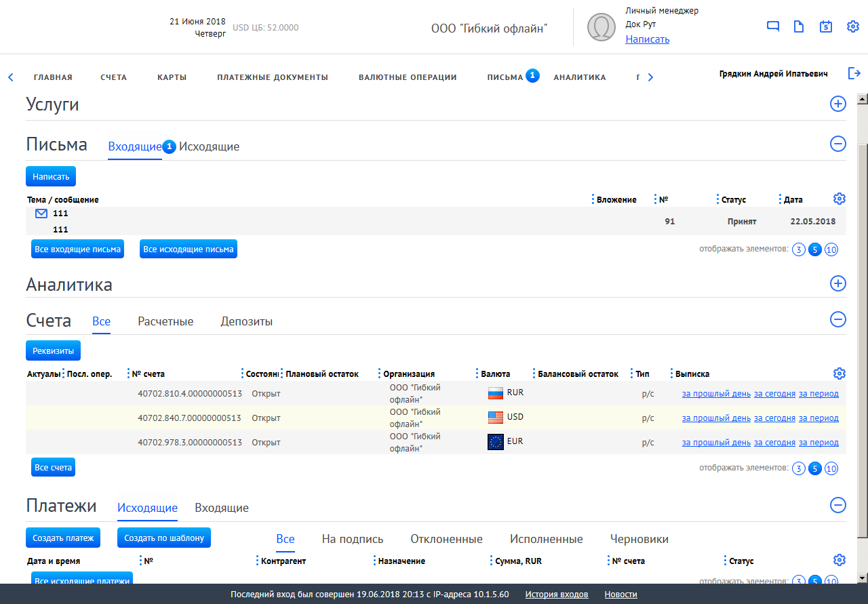This screenshot has width=868, height=604.
Task: Click the Написать button in Письма
Action: (51, 176)
